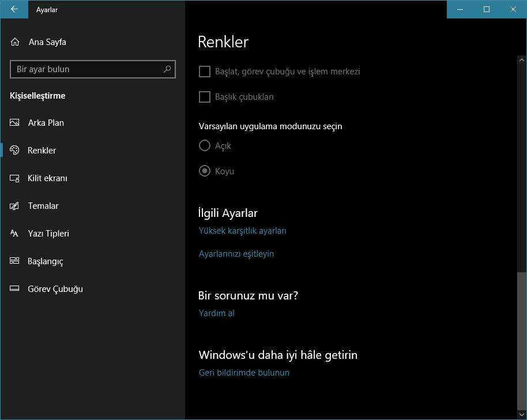Click the Kilit ekranı icon
The width and height of the screenshot is (527, 420).
click(x=15, y=178)
